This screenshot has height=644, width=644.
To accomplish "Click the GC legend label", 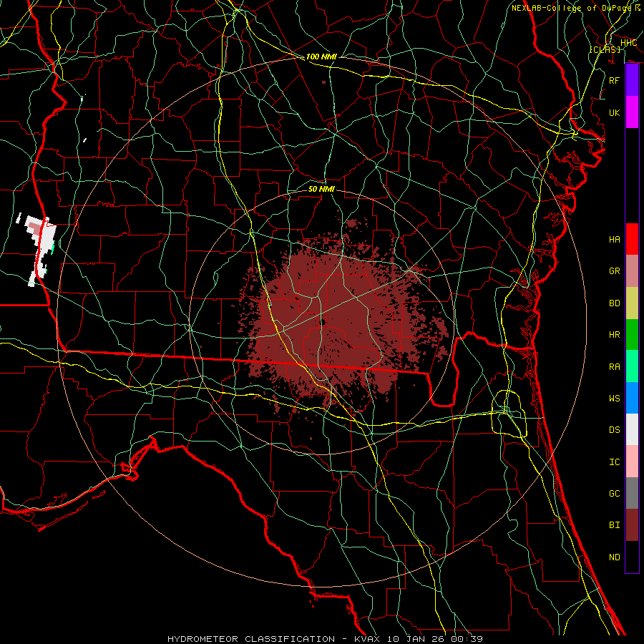I will pyautogui.click(x=615, y=493).
